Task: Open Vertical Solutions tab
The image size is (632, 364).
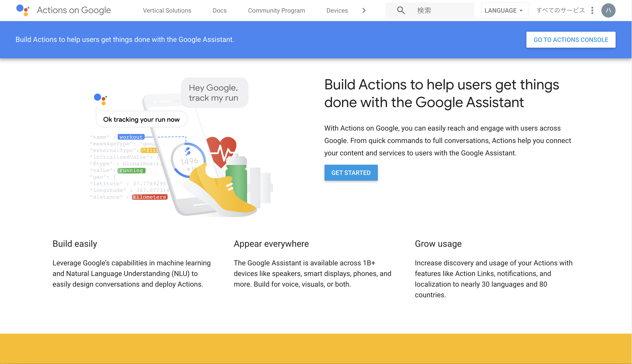Action: coord(167,10)
